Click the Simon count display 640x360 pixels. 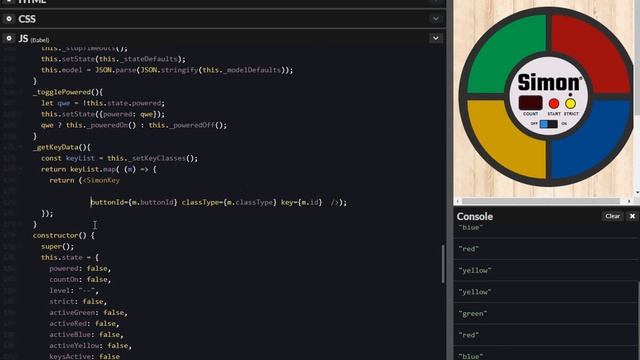point(530,103)
